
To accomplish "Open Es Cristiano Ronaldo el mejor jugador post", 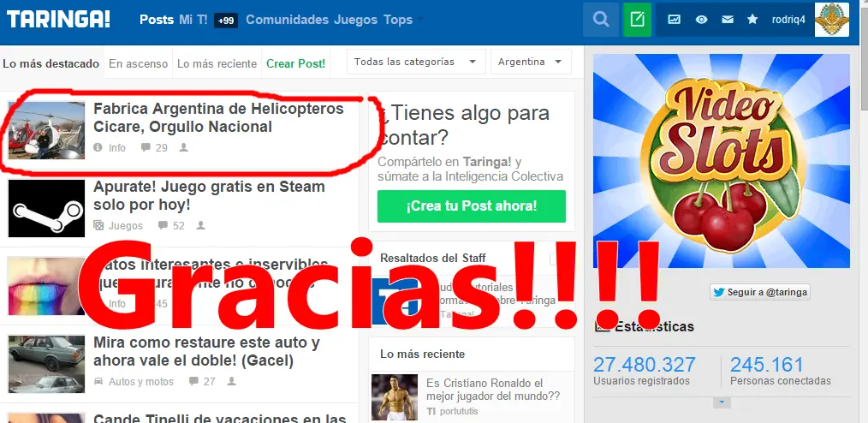I will click(x=493, y=390).
